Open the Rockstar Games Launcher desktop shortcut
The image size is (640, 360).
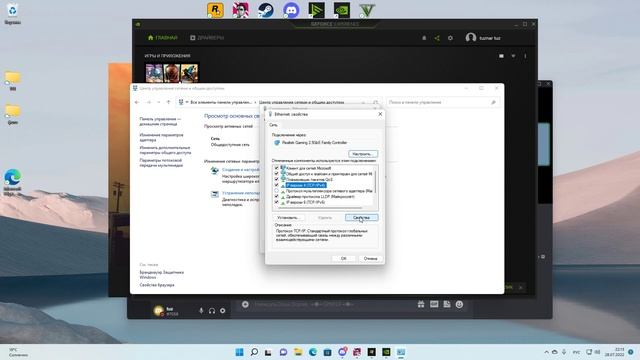pyautogui.click(x=215, y=10)
